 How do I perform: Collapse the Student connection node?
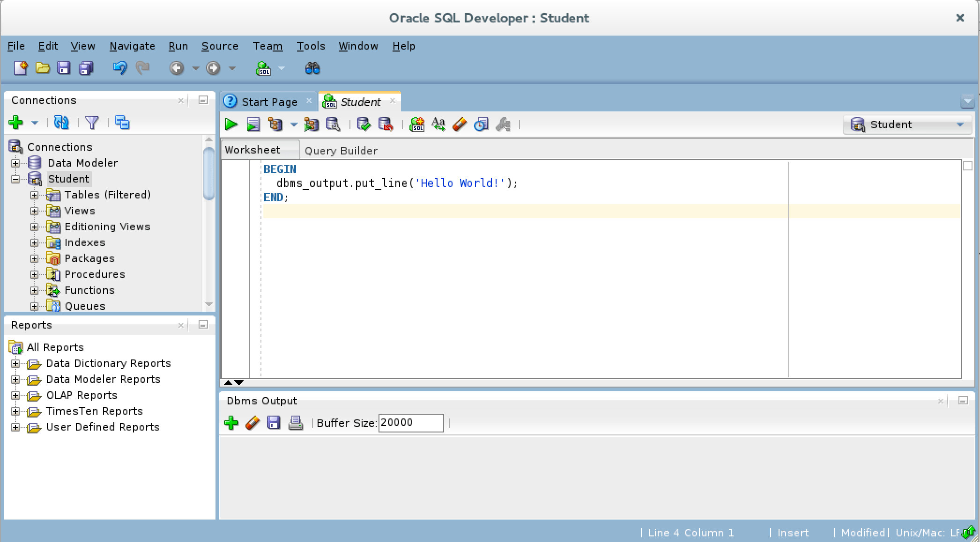(x=15, y=179)
